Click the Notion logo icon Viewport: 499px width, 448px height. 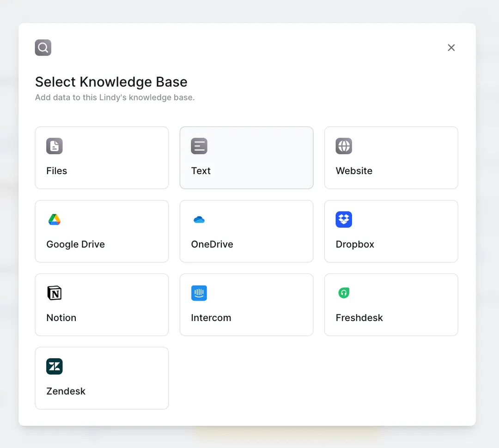[x=55, y=293]
